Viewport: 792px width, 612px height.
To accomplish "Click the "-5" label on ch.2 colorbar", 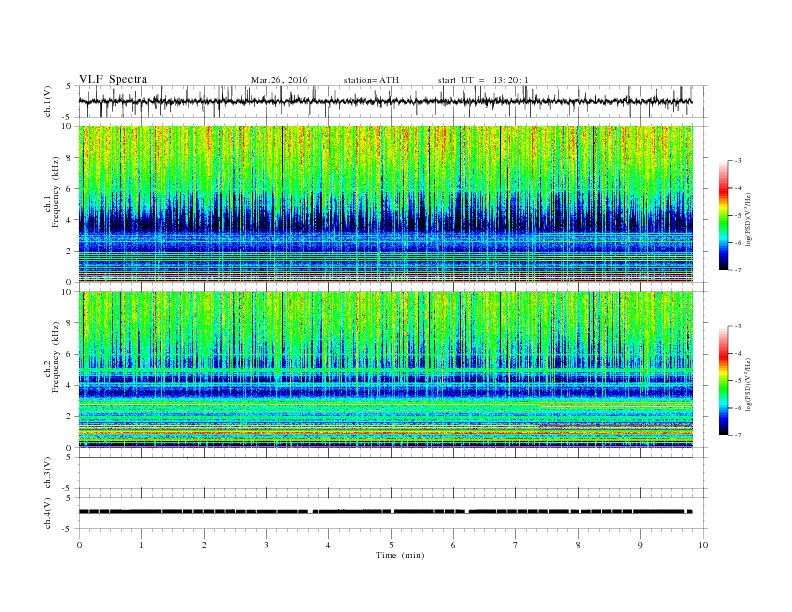I will [x=738, y=381].
